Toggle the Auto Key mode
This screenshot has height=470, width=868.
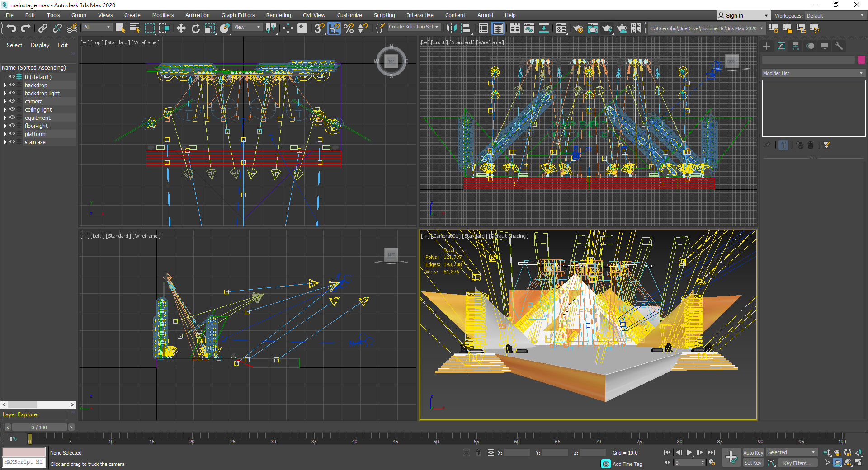click(x=753, y=452)
